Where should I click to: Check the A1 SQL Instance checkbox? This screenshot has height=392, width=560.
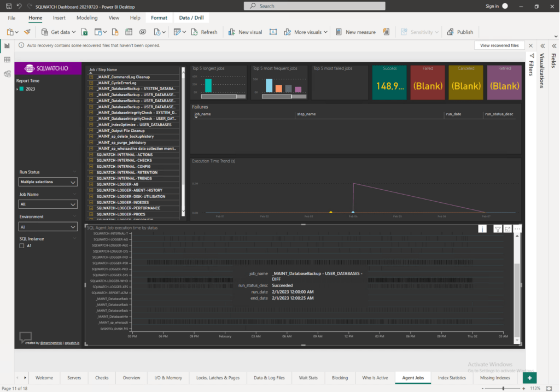[x=22, y=246]
